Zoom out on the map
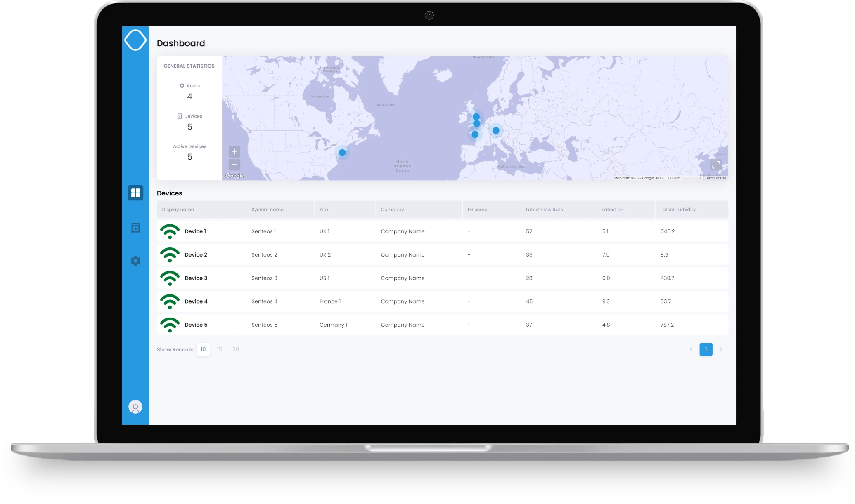Viewport: 855px width, 504px height. [x=234, y=165]
